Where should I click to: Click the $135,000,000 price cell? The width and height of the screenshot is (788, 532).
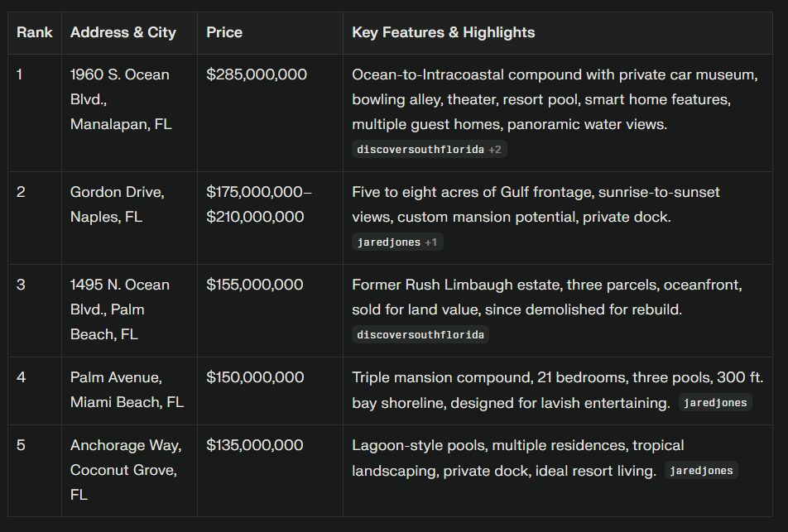[x=255, y=445]
